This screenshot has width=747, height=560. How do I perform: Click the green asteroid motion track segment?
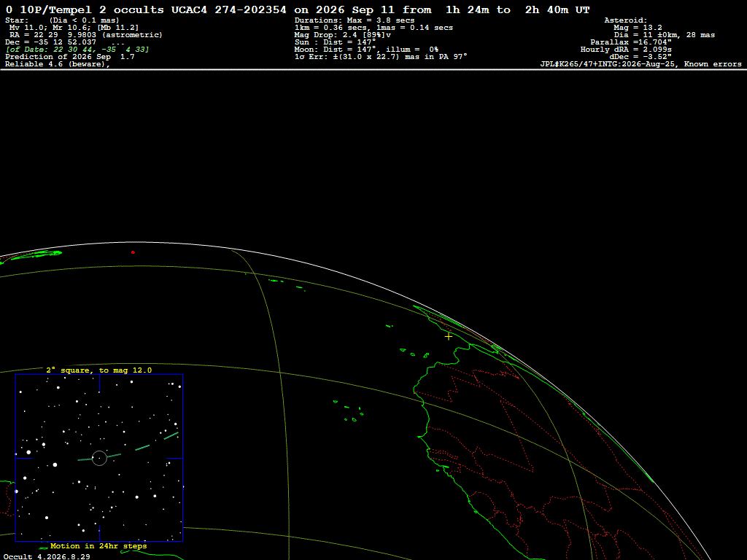[142, 448]
